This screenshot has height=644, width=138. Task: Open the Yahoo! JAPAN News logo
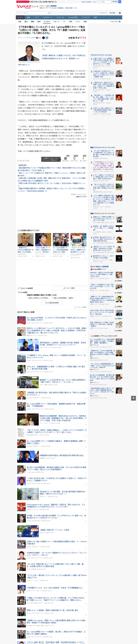pyautogui.click(x=27, y=7)
